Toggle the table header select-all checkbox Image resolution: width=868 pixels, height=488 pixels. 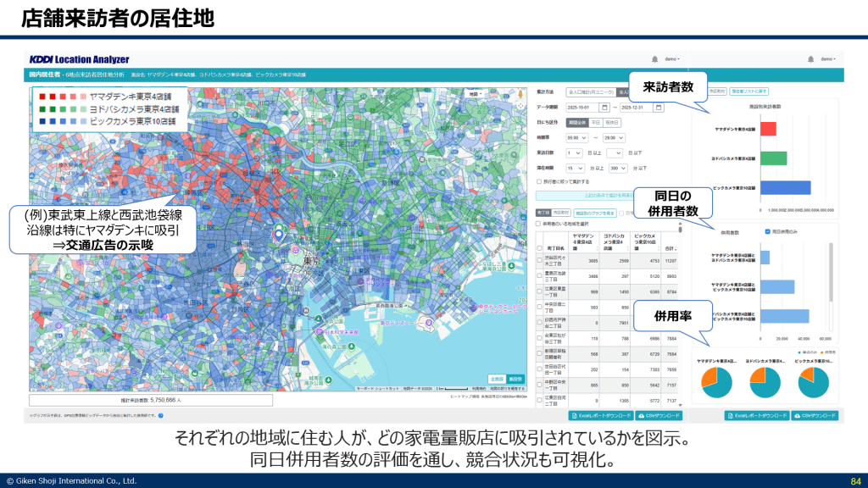[540, 248]
